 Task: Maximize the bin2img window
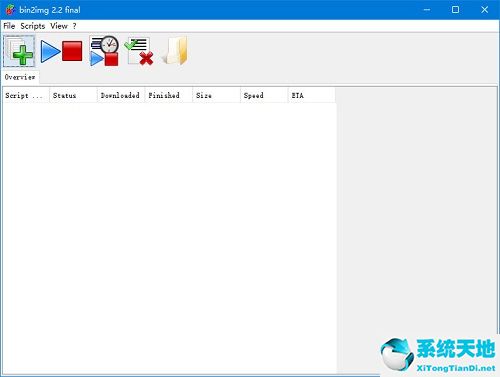coord(455,10)
